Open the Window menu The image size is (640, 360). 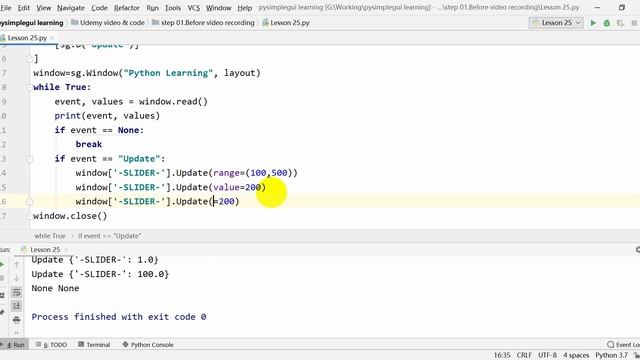[218, 8]
